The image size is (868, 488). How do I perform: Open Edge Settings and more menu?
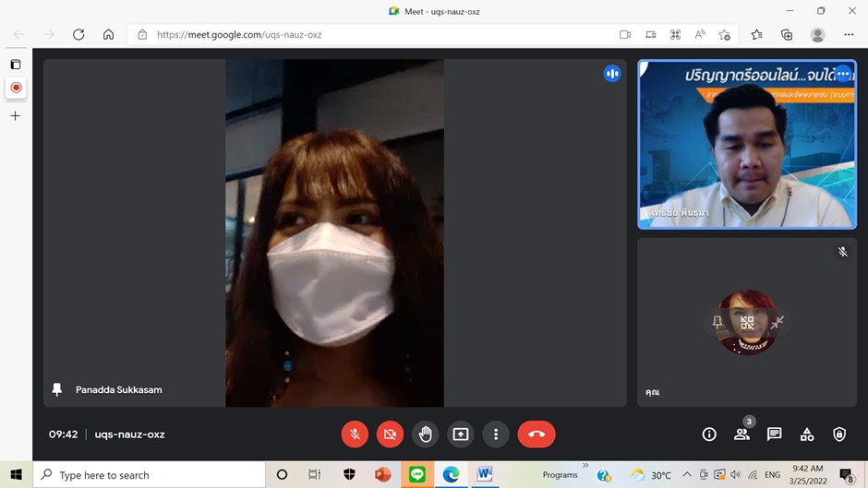849,35
